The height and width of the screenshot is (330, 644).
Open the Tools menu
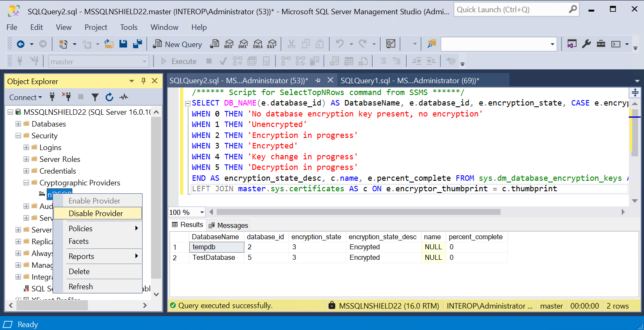click(129, 27)
